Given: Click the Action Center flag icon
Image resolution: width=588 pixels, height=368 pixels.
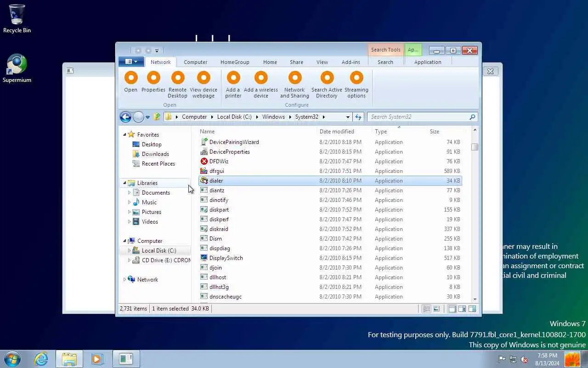Looking at the screenshot, I should pyautogui.click(x=502, y=359).
